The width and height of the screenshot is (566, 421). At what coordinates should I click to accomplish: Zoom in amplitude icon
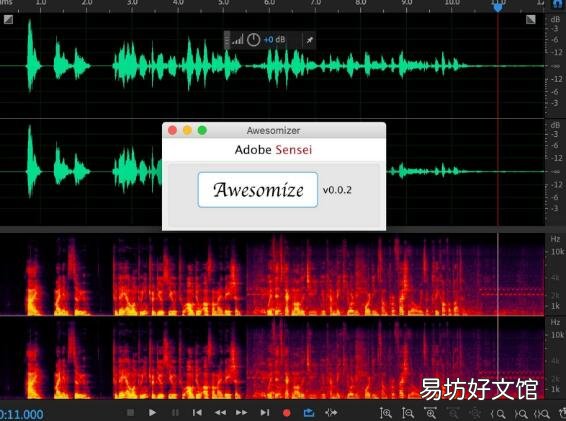coord(386,413)
